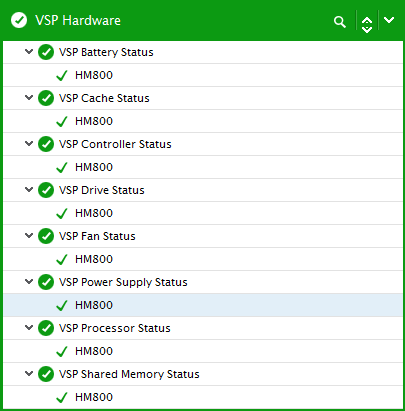Open the search magnifier in VSP Hardware header
Screen dimensions: 405x411
tap(340, 22)
